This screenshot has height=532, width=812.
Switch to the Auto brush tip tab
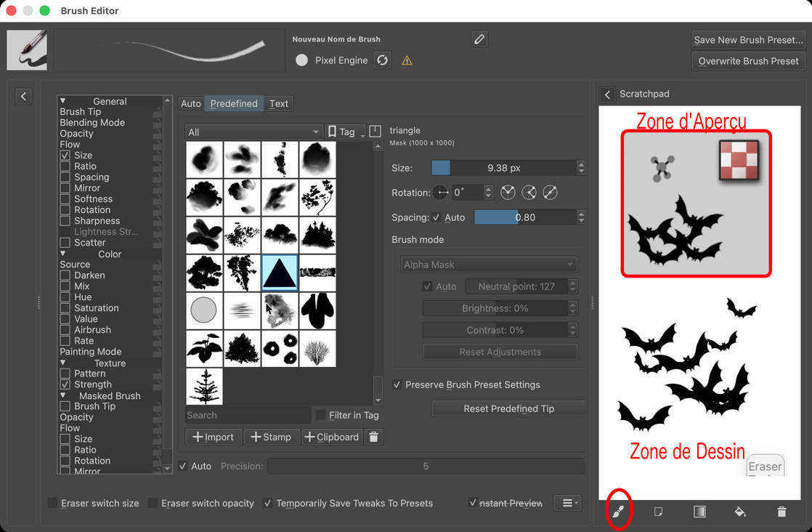tap(190, 103)
